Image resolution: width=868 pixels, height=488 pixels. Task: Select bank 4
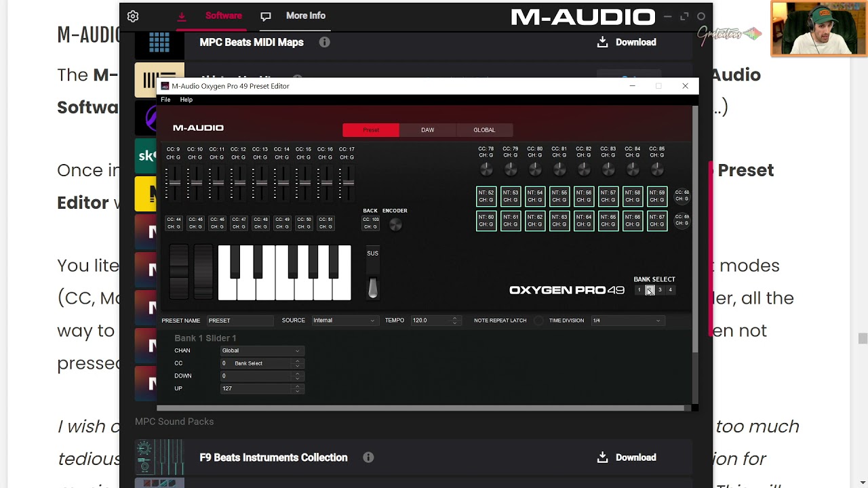(670, 290)
